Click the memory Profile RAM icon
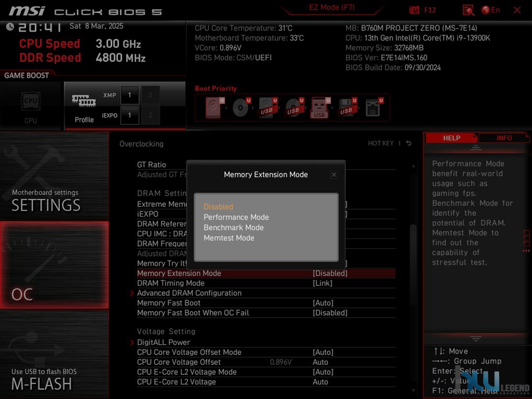Screen dimensions: 532x399 (84, 101)
